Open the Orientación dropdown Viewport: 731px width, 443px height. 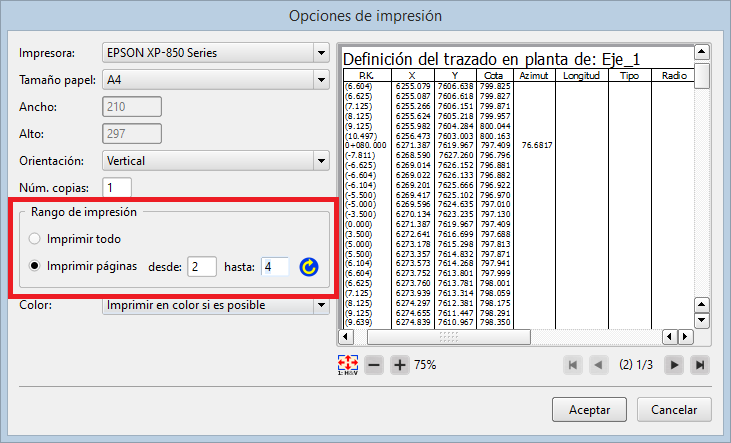click(216, 161)
